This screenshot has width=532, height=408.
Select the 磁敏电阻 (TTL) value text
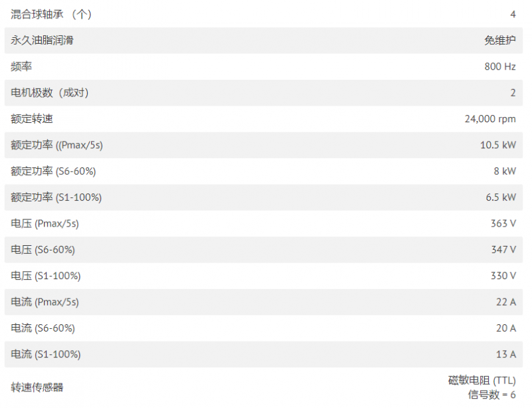click(481, 381)
